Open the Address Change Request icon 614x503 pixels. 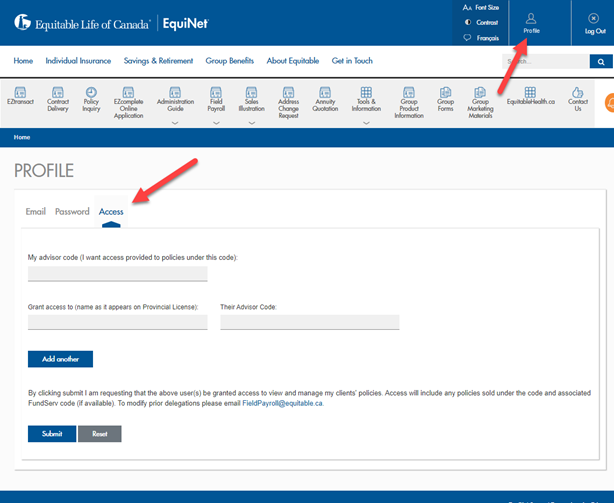click(288, 92)
